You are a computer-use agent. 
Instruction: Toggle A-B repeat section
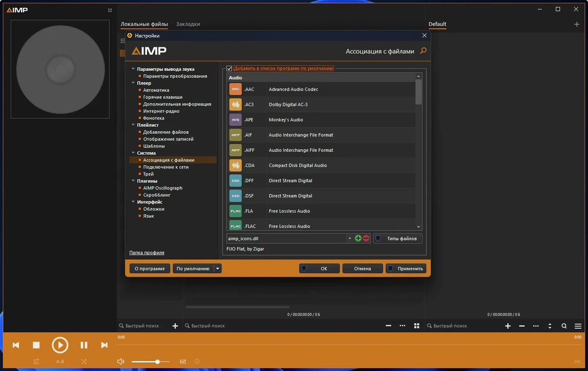(60, 362)
